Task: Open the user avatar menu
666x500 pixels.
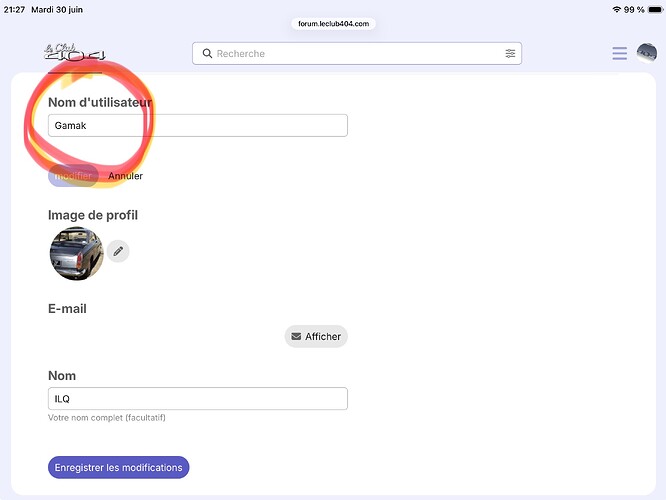Action: coord(646,53)
